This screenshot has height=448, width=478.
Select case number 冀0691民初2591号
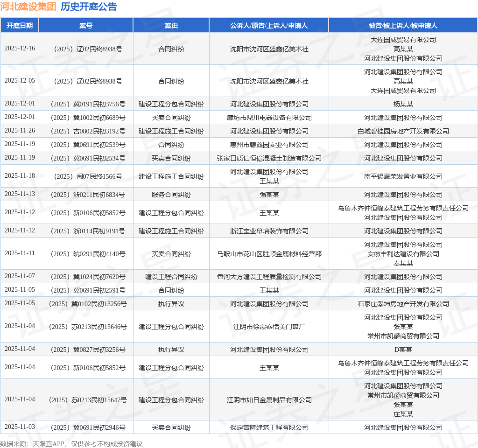click(88, 290)
